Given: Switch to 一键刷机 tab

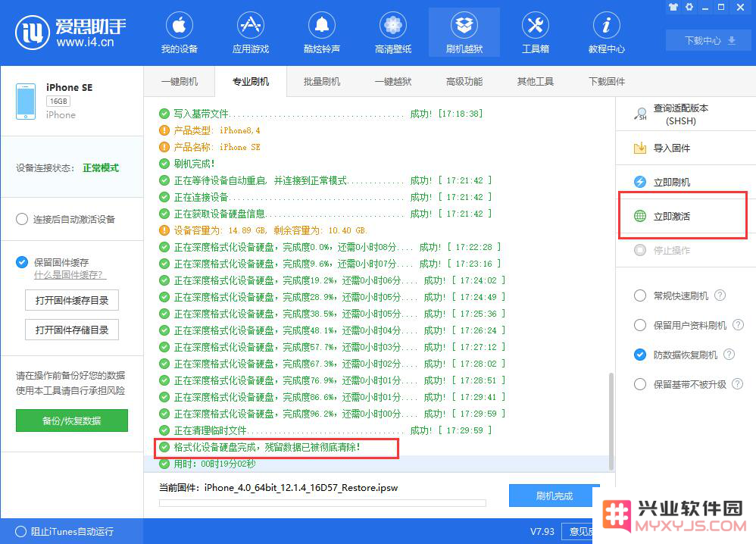Looking at the screenshot, I should 180,82.
